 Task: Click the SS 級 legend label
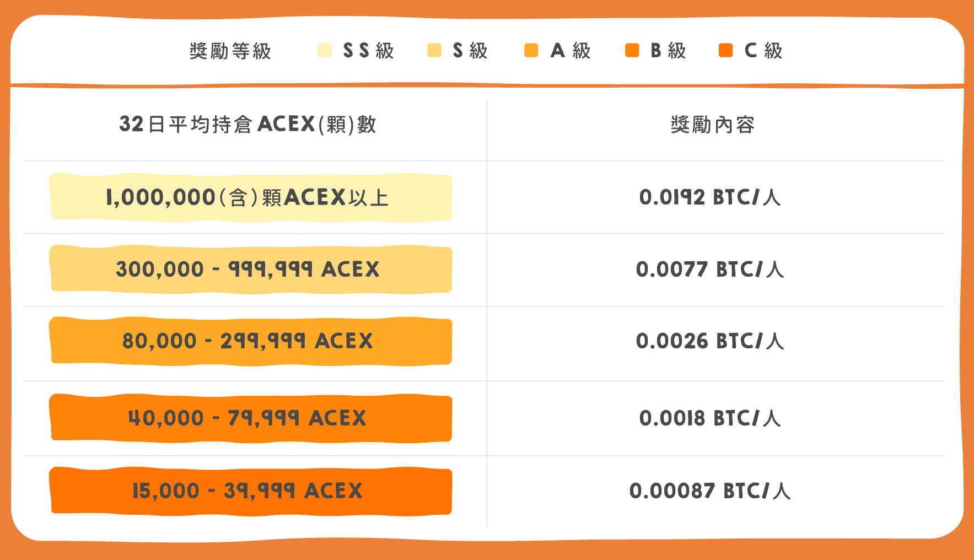click(368, 51)
